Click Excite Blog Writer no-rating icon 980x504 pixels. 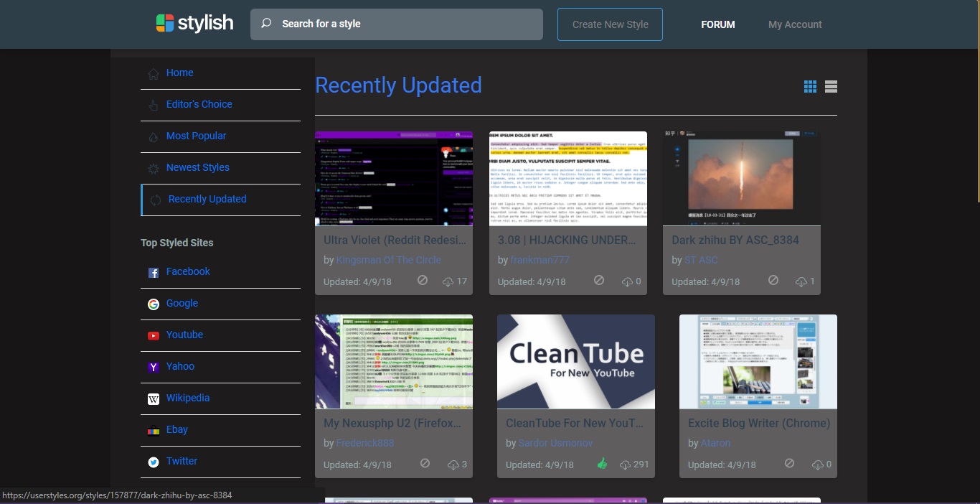790,463
